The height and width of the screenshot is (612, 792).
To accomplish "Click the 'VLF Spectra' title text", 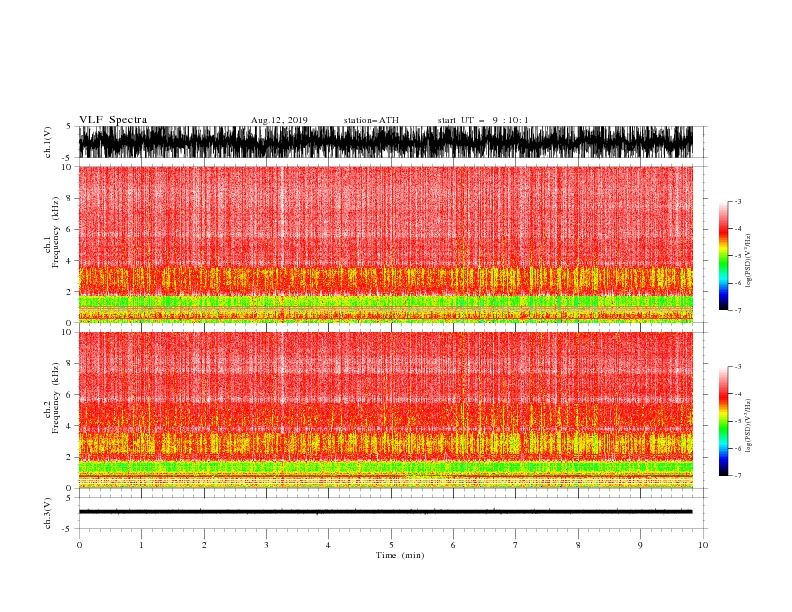I will (x=113, y=120).
